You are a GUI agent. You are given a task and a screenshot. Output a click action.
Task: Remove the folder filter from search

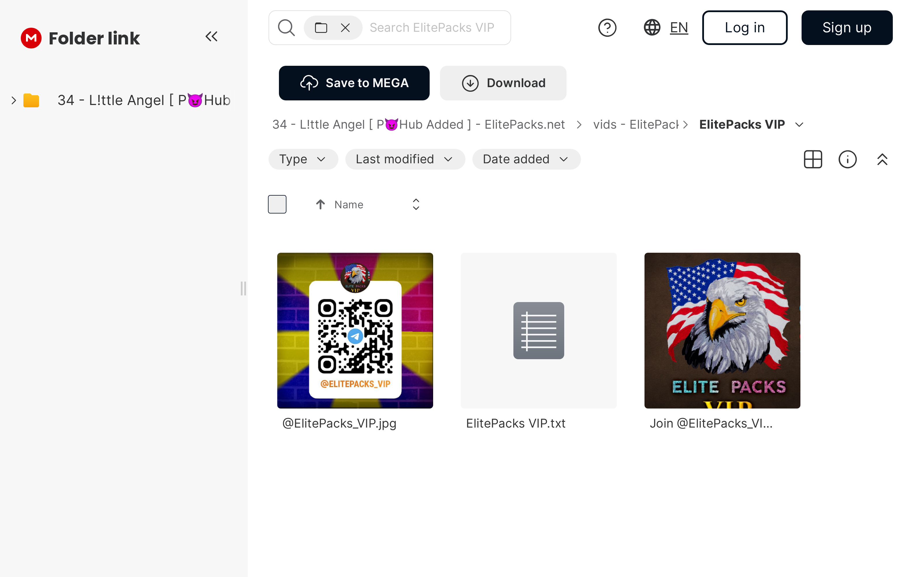345,27
